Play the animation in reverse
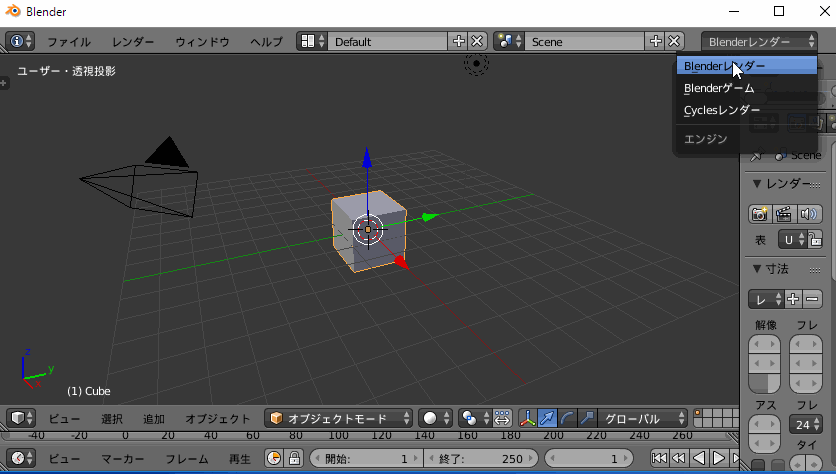 (x=699, y=458)
